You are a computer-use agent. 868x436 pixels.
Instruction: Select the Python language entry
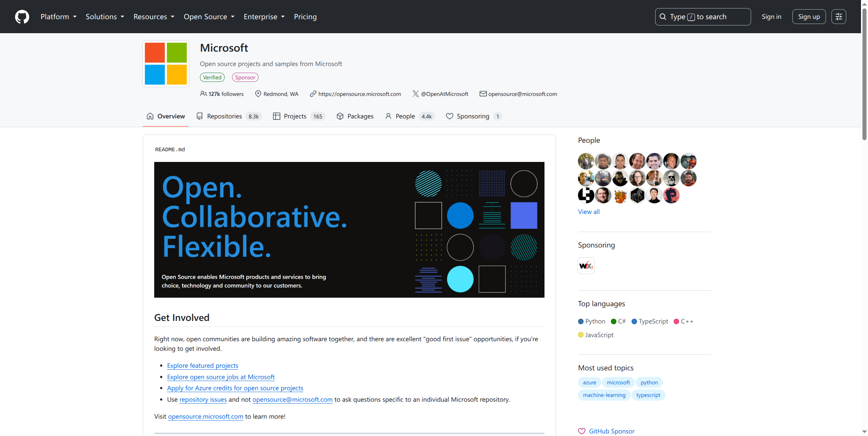pos(592,321)
